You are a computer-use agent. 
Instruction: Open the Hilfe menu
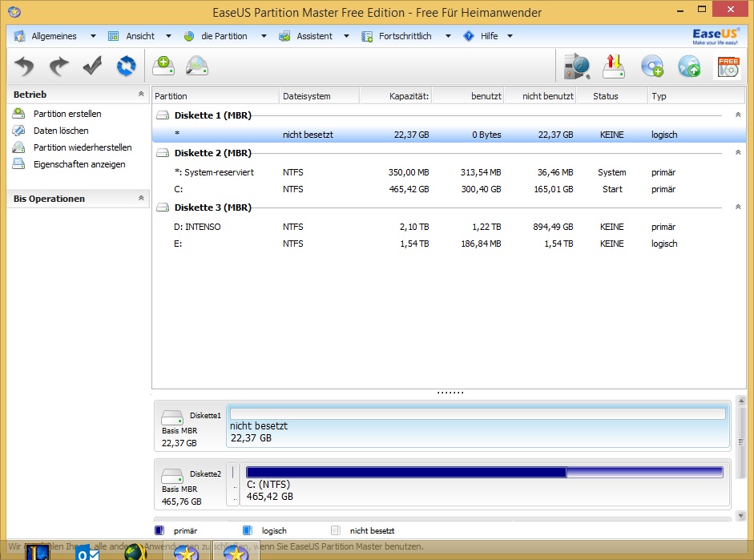coord(489,36)
